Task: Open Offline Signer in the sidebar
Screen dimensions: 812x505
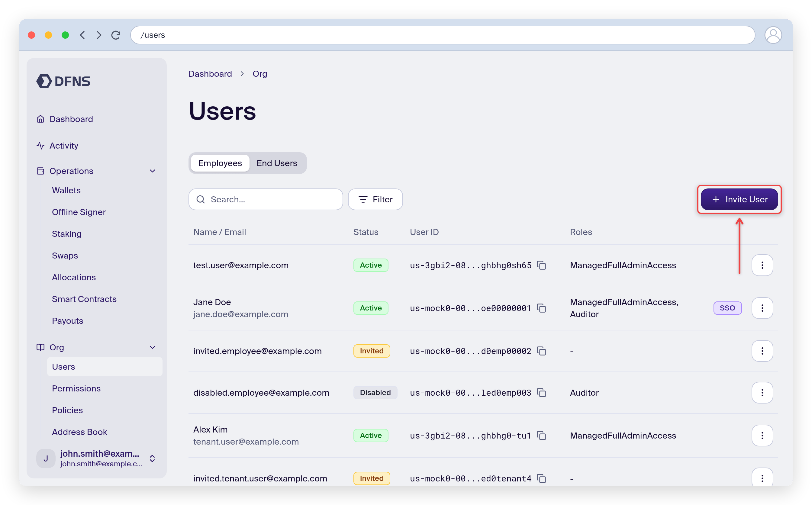Action: [x=79, y=212]
